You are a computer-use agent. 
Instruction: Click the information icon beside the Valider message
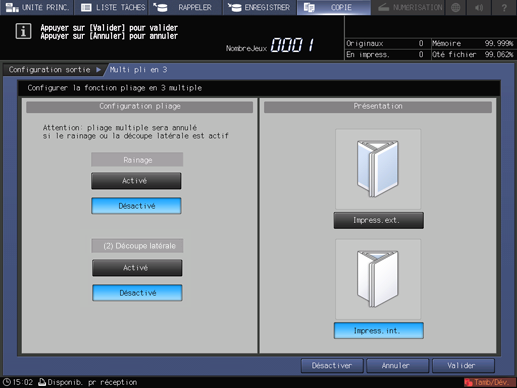point(23,31)
